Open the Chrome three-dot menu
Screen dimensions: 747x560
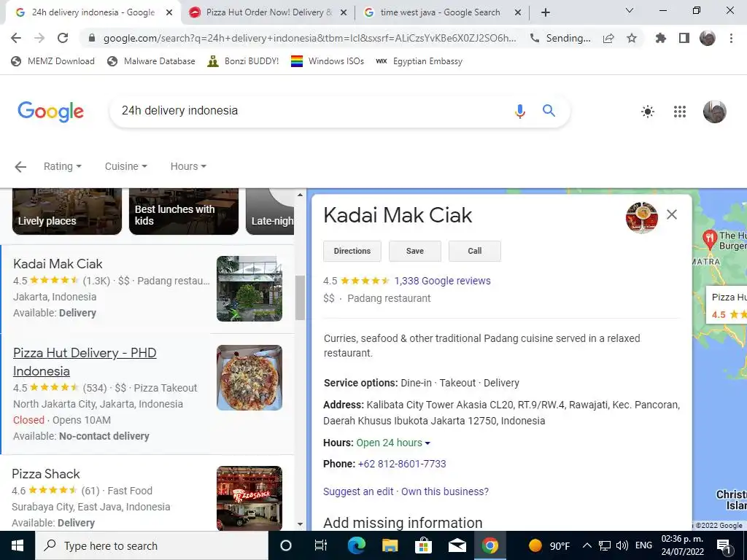pos(731,38)
